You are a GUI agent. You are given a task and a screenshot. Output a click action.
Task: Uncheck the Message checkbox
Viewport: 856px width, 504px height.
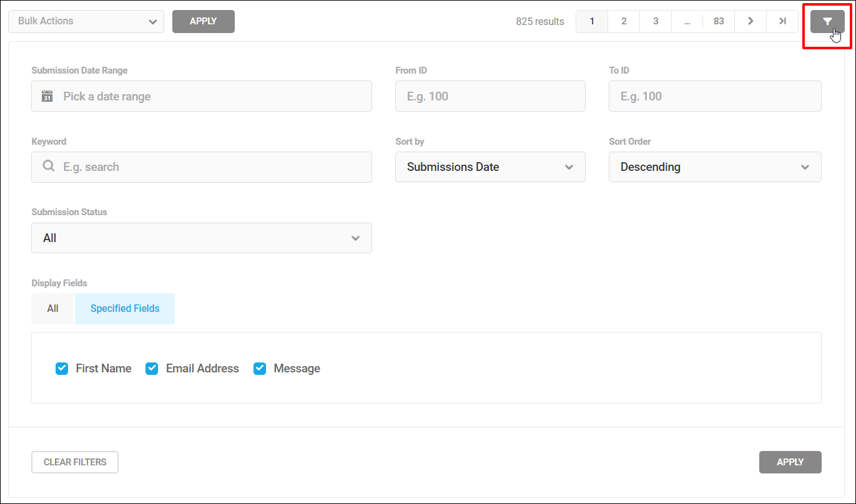pos(260,369)
